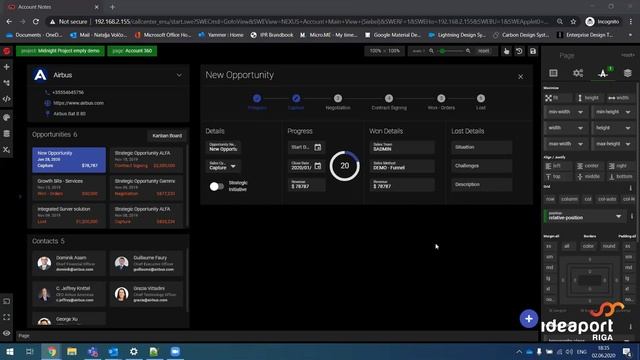
Task: Click the Contract Signing stage step
Action: [389, 102]
